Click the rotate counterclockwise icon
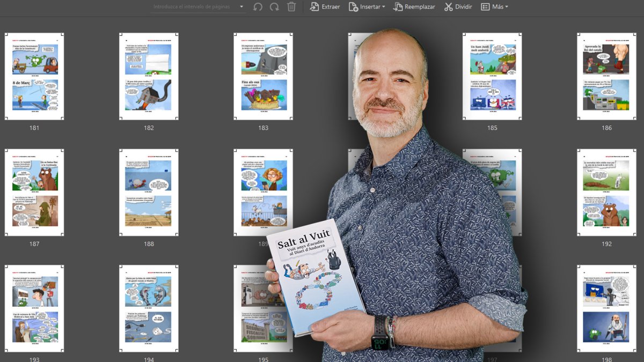644x362 pixels. click(258, 7)
